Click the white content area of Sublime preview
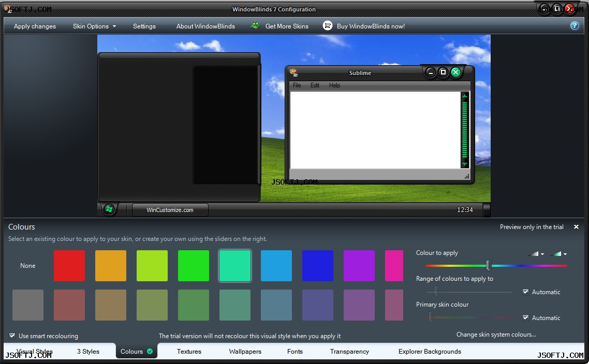This screenshot has width=589, height=364. [x=375, y=130]
